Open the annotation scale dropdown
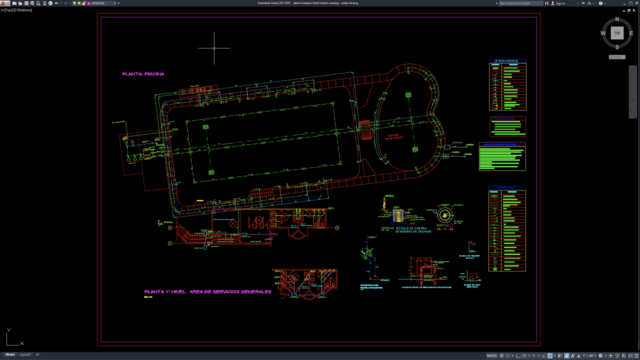This screenshot has height=360, width=640. coord(590,356)
